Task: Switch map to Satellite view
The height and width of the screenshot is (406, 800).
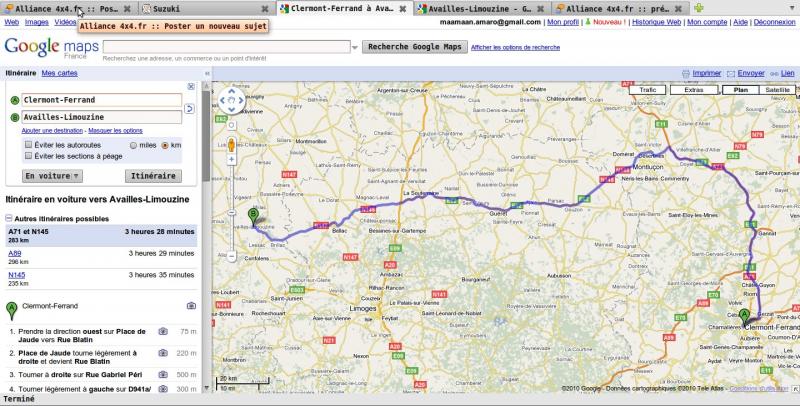Action: 777,90
